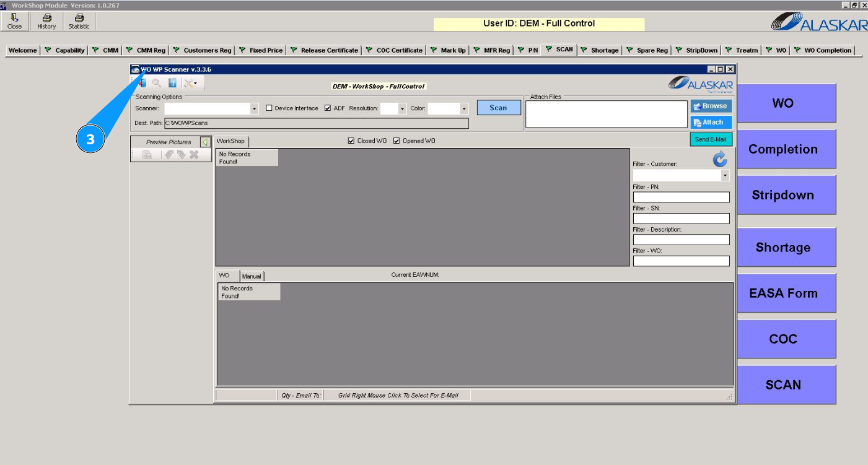Click the Attach button
Viewport: 868px width, 465px height.
[711, 122]
